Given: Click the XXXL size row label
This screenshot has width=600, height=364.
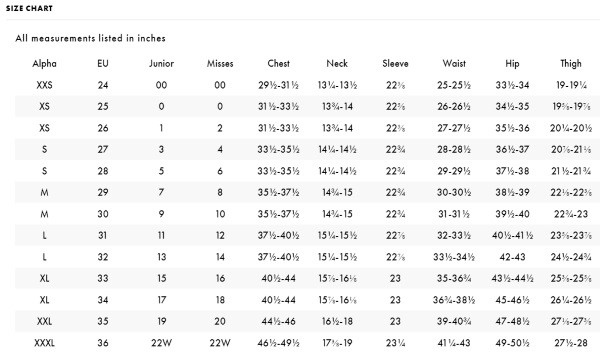Looking at the screenshot, I should [44, 343].
